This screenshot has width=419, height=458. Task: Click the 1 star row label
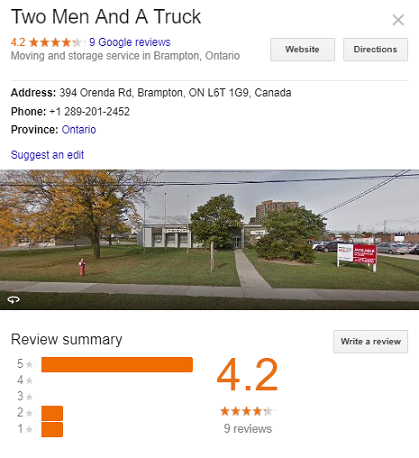25,429
